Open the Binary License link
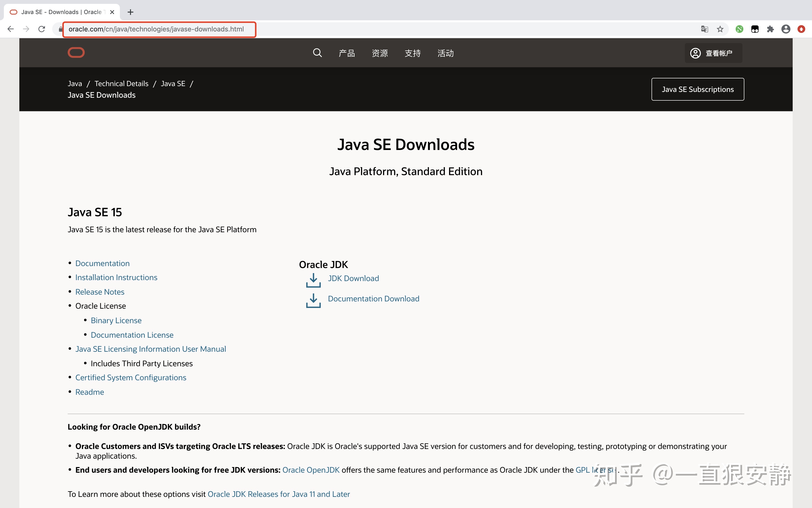Screen dimensions: 812x508 coord(116,321)
